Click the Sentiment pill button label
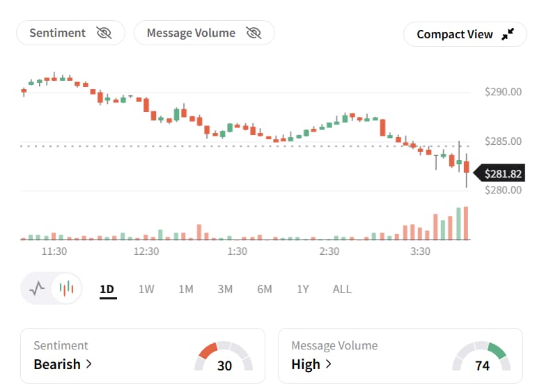The width and height of the screenshot is (544, 392). [58, 33]
